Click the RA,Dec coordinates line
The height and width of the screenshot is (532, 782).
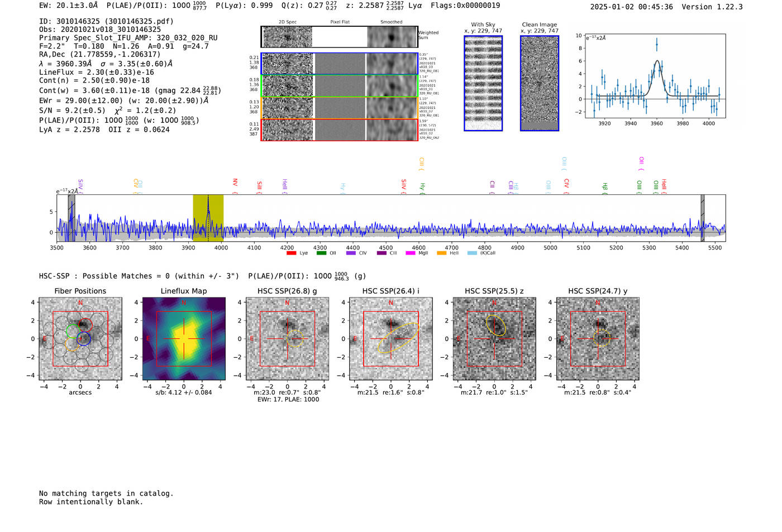[99, 54]
